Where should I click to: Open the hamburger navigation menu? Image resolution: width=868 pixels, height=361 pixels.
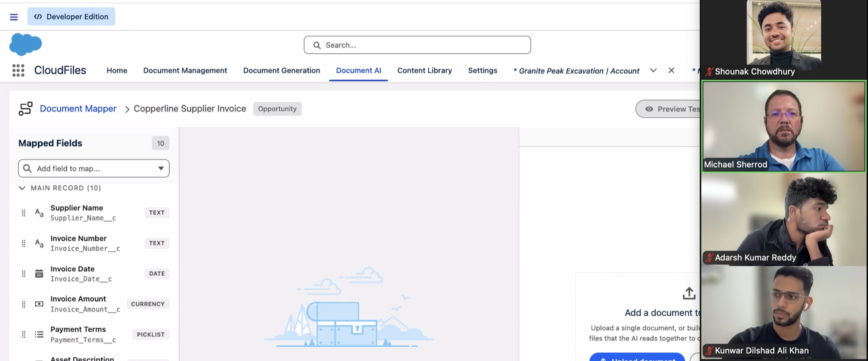(x=14, y=17)
